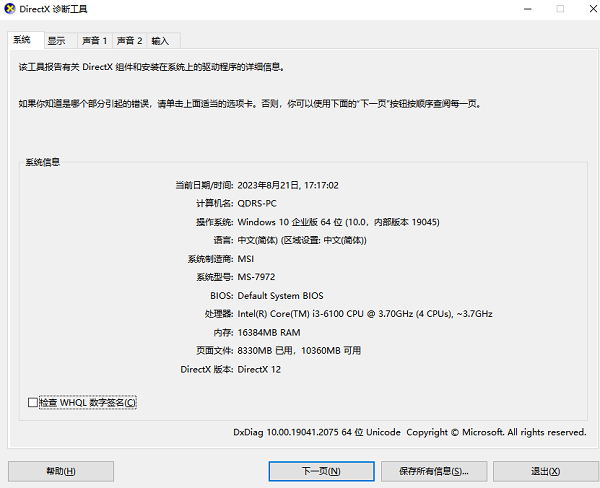Click the 页面文件 label
This screenshot has width=600, height=488.
click(214, 351)
